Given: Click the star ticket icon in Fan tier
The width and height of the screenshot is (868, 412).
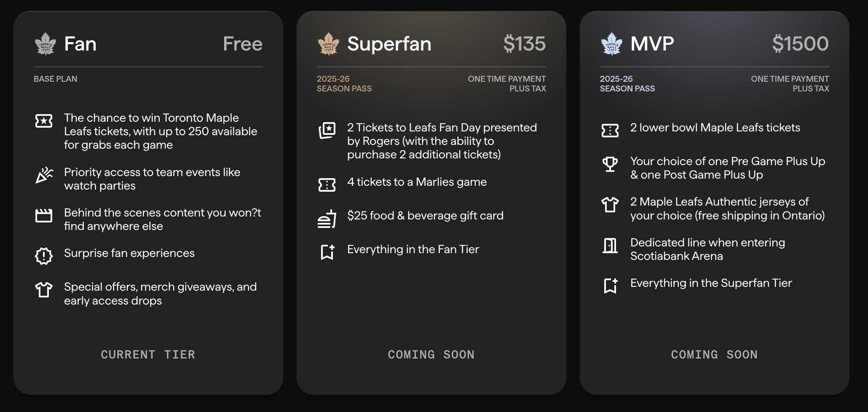Looking at the screenshot, I should tap(44, 121).
